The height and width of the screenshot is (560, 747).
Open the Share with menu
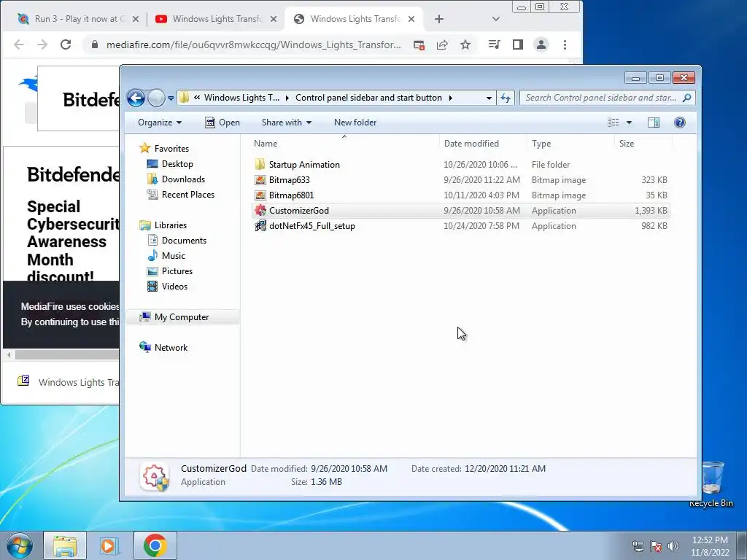pos(286,122)
